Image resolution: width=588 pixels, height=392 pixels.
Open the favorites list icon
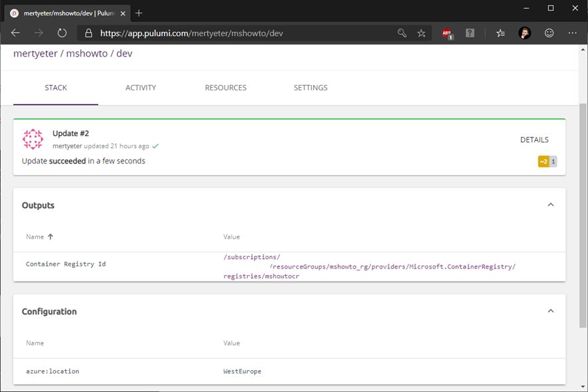coord(500,33)
